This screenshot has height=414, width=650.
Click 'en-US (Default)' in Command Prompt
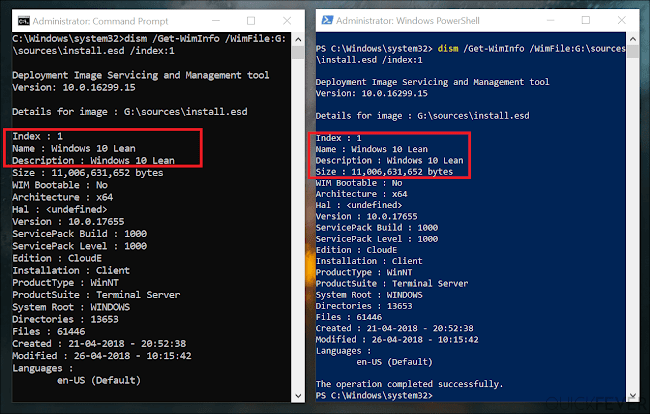click(99, 380)
